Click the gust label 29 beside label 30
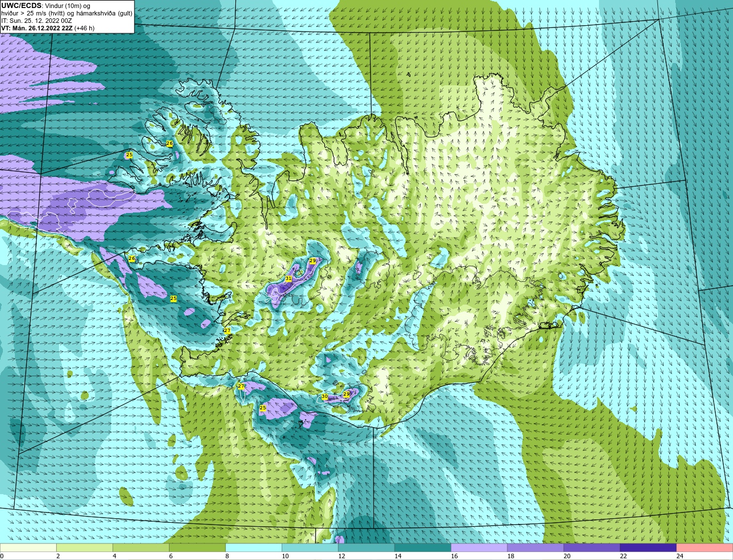Viewport: 733px width, 560px height. coord(346,394)
